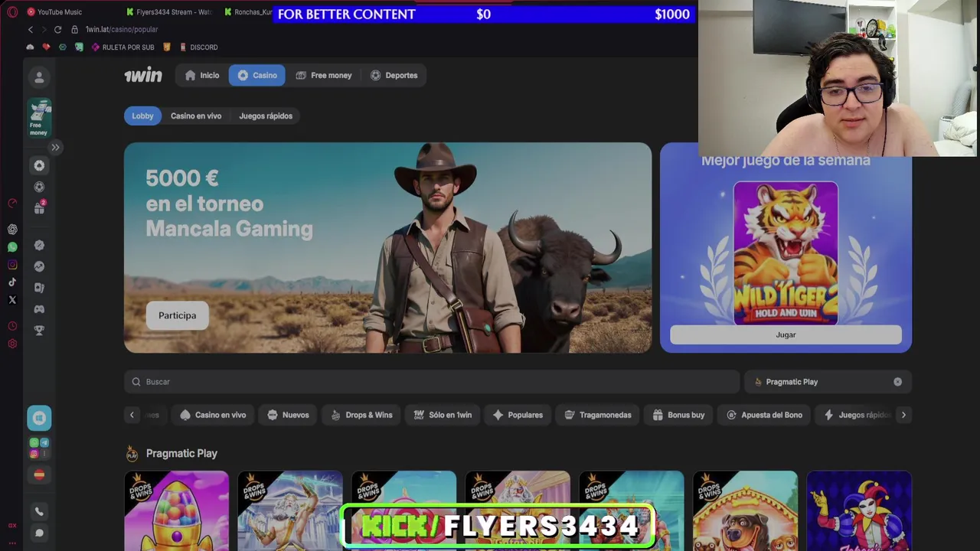Click the address bar URL 1win.lat
Viewport: 980px width, 551px height.
click(122, 29)
